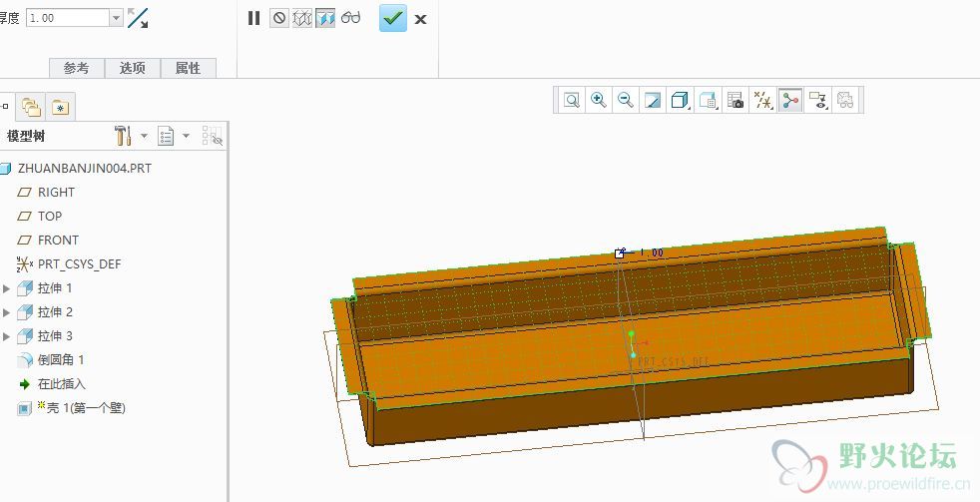Select the no-preview circle icon

(x=278, y=18)
